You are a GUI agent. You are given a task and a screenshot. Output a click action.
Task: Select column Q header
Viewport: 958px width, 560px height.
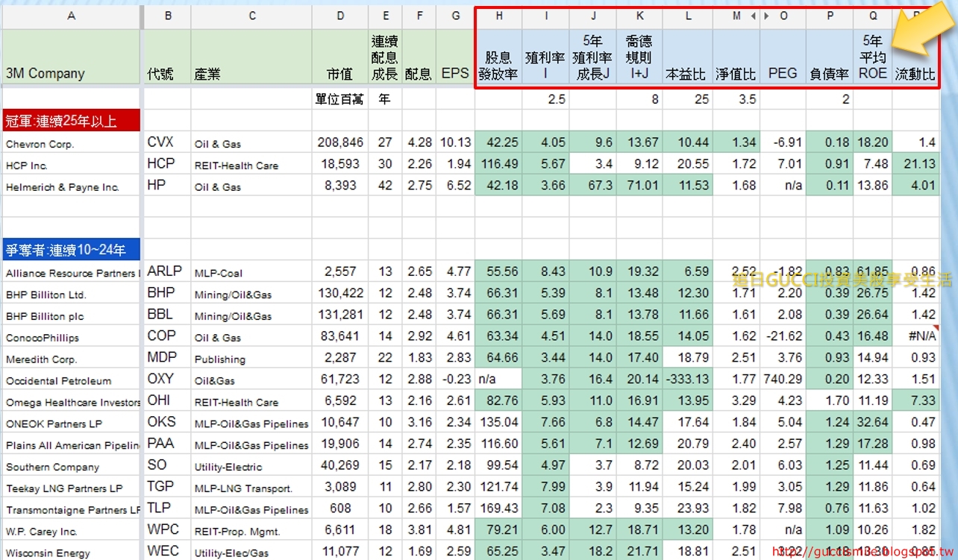pyautogui.click(x=872, y=16)
